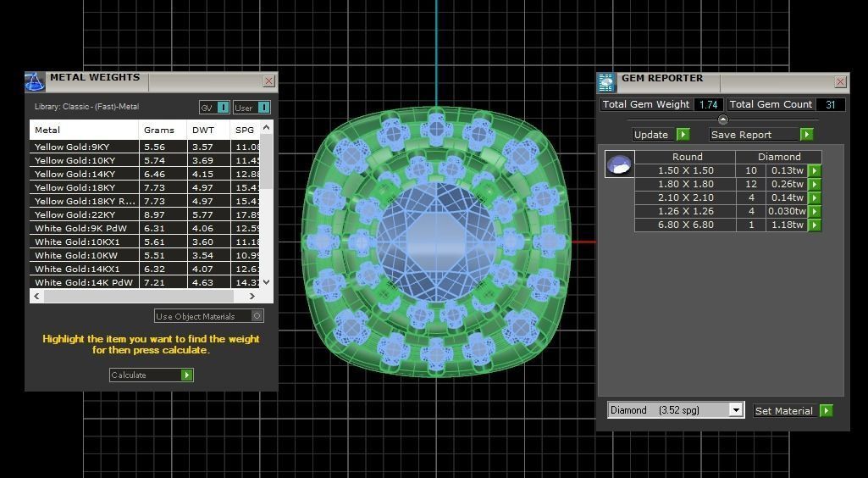The height and width of the screenshot is (478, 868).
Task: Toggle the GV library switch
Action: click(x=214, y=108)
